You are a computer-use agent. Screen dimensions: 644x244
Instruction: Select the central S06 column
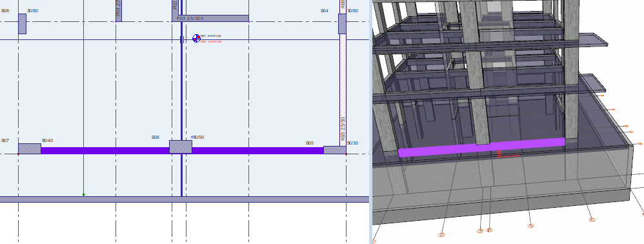pos(181,147)
